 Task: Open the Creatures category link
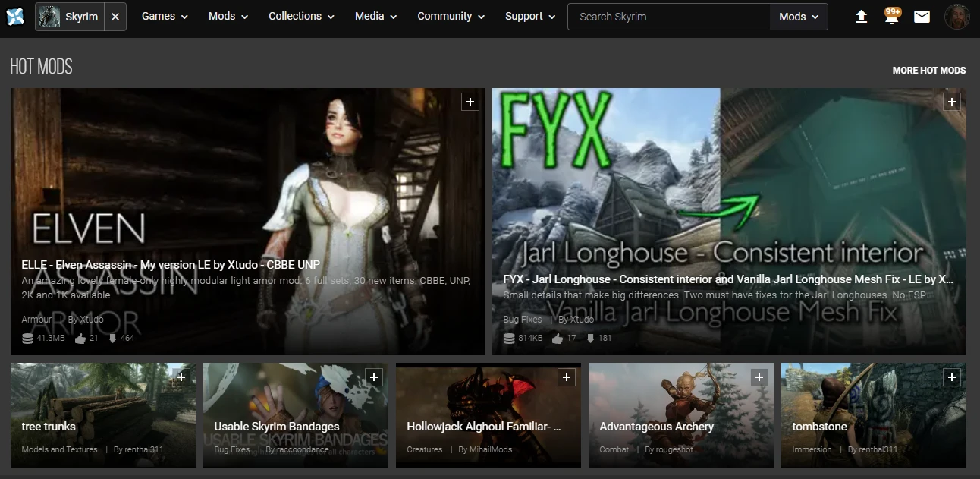[425, 449]
